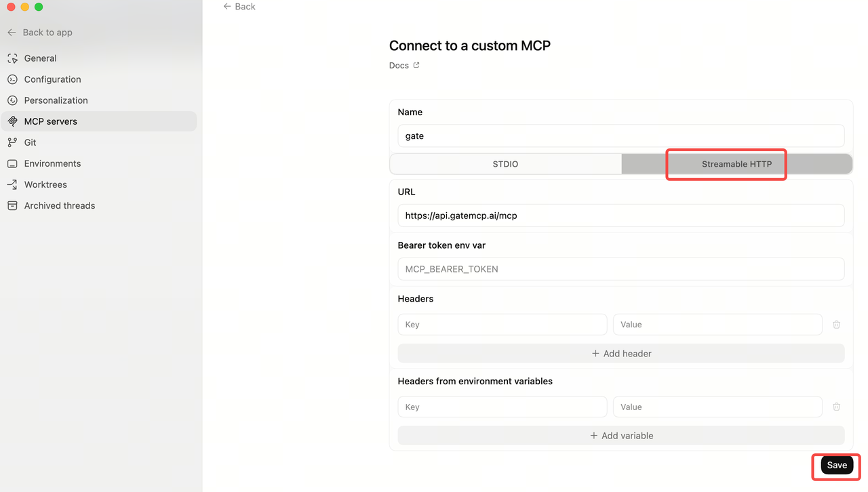Open the MCP servers settings section
868x492 pixels.
(x=51, y=121)
